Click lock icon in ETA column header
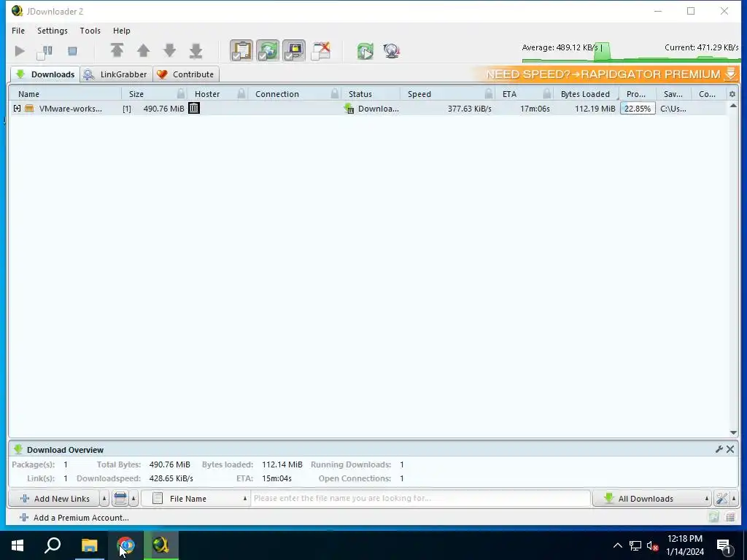Viewport: 747px width, 560px height. click(547, 93)
